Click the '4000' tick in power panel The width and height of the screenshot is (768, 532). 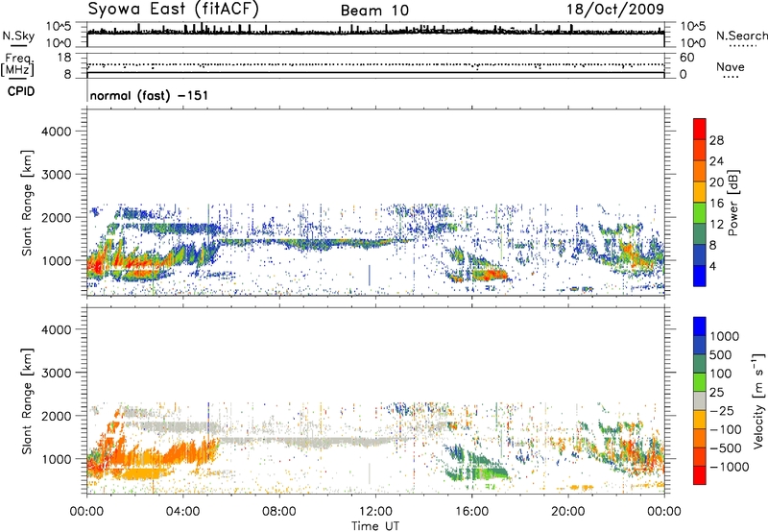(57, 132)
